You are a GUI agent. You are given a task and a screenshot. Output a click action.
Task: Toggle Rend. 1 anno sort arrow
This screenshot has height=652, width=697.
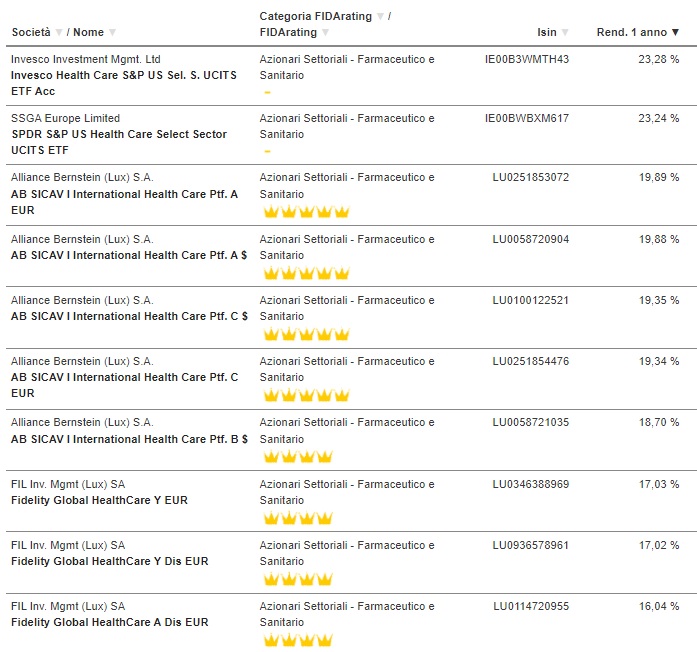point(675,32)
